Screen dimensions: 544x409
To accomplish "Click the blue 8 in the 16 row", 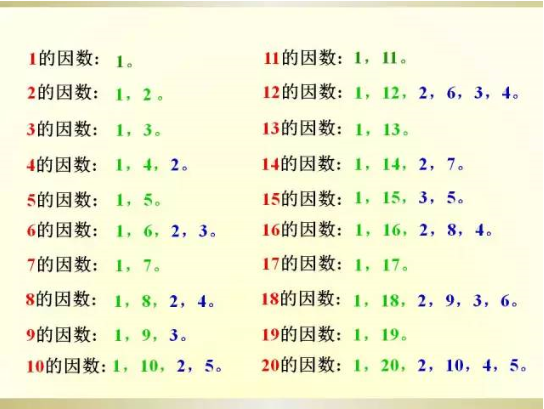I will coord(452,230).
